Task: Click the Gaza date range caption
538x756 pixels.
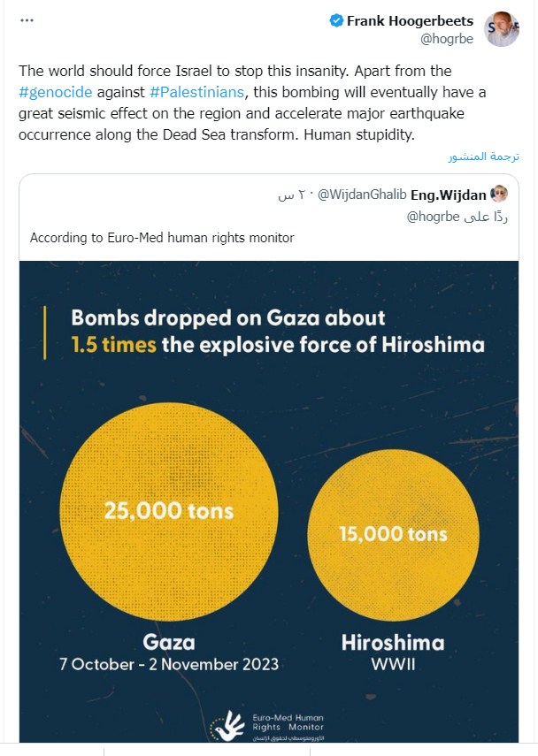Action: [x=168, y=664]
